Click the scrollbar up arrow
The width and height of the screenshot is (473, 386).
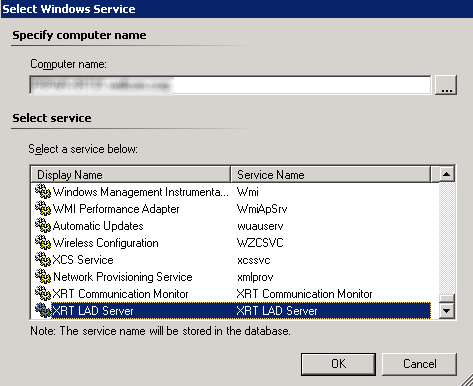pyautogui.click(x=447, y=174)
